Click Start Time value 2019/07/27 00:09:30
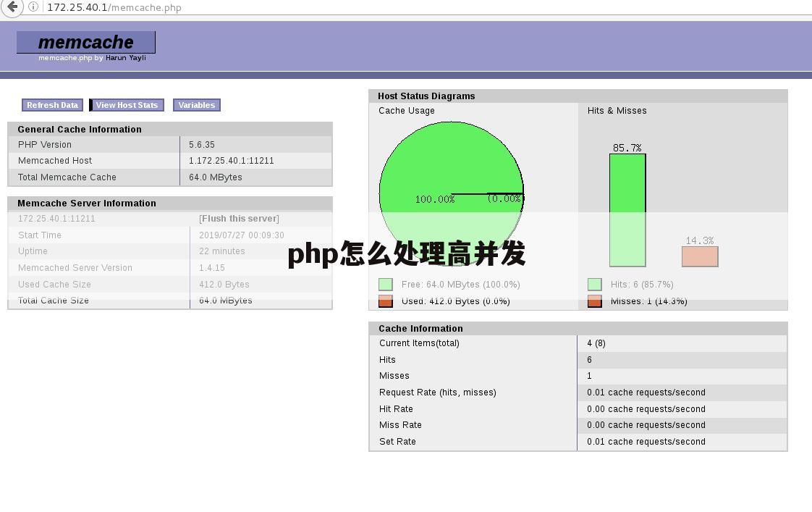Viewport: 812px width, 512px height. pyautogui.click(x=242, y=235)
